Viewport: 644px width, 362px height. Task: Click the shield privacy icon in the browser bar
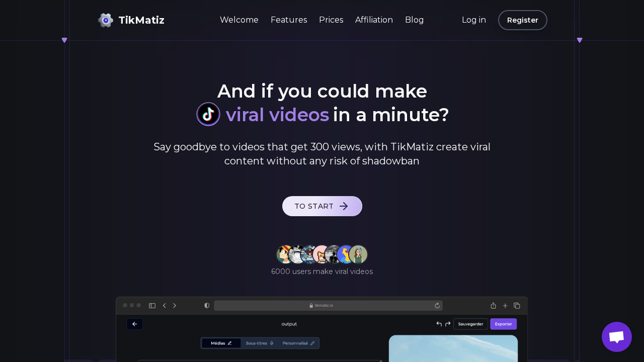point(207,305)
